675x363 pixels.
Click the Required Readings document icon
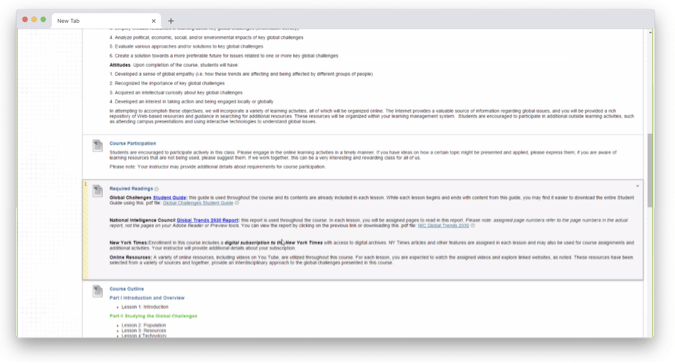98,191
